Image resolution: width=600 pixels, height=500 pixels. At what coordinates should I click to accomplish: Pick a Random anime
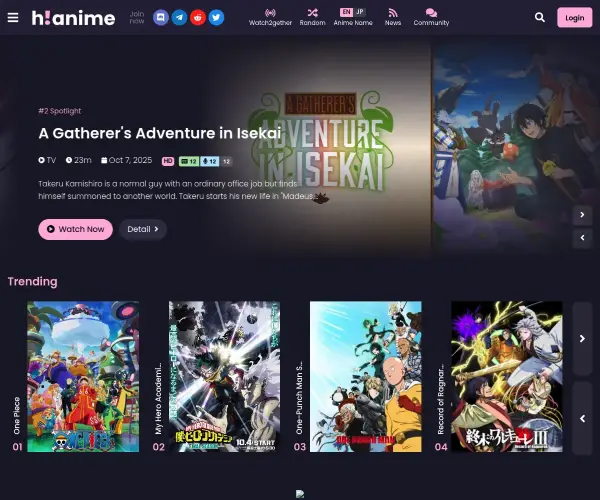tap(312, 18)
